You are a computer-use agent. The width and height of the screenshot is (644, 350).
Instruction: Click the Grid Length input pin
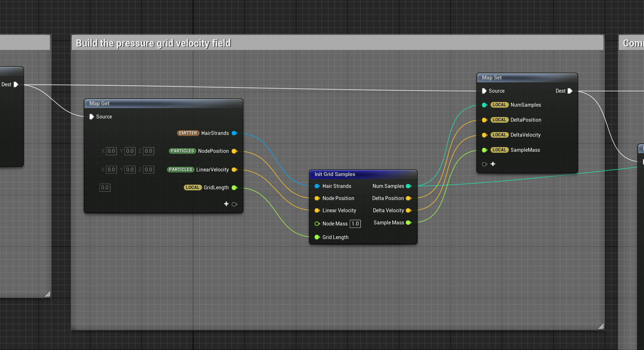point(317,237)
